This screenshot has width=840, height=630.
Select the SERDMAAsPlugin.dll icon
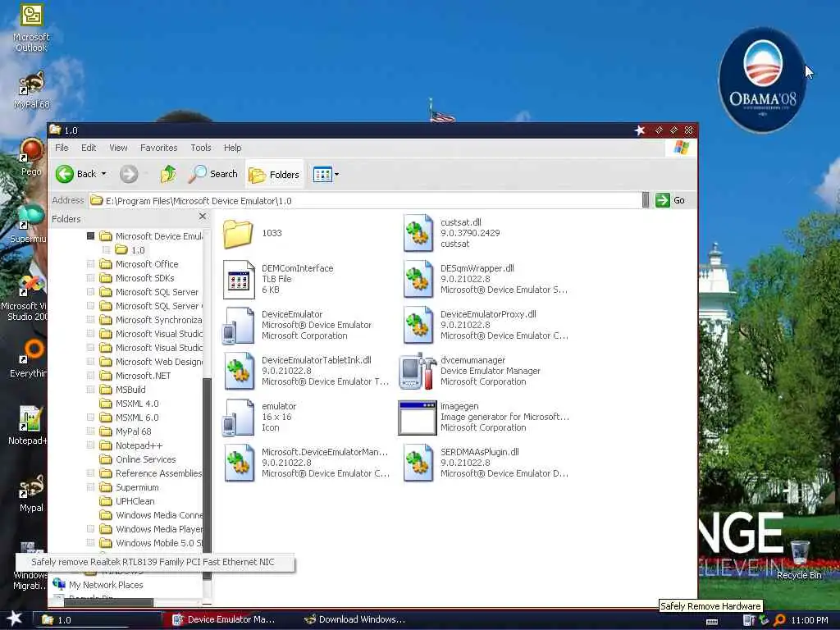(418, 463)
